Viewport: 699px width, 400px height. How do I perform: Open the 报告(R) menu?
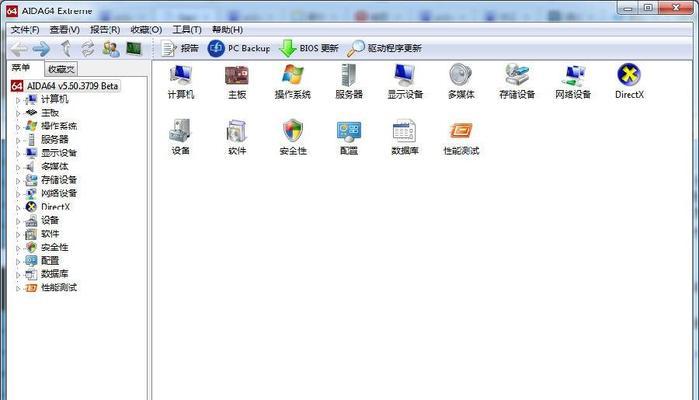[x=105, y=29]
